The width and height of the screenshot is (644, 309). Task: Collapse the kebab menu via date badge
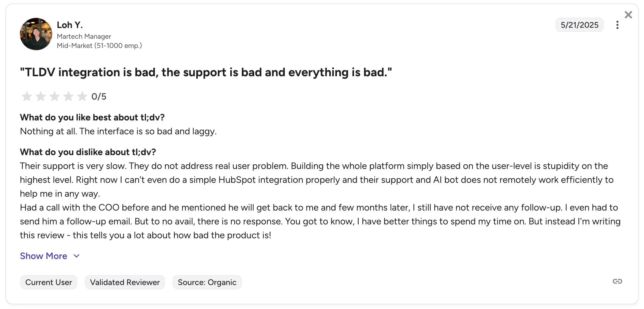[579, 25]
